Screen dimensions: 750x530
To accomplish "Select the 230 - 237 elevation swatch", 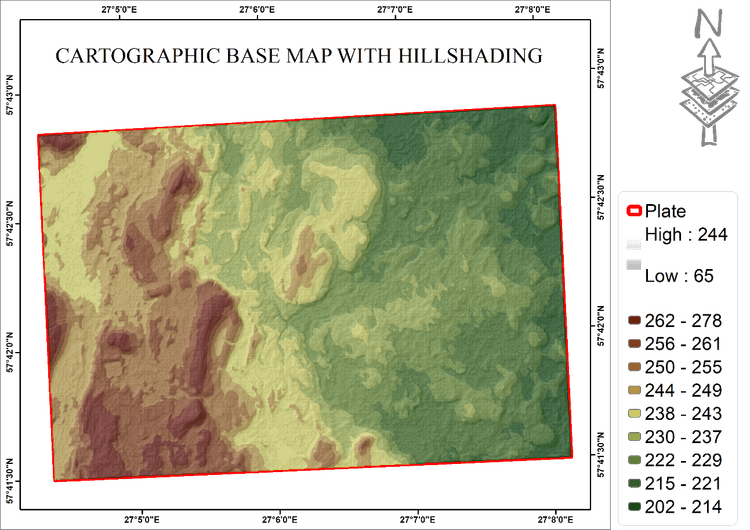I will click(x=634, y=436).
